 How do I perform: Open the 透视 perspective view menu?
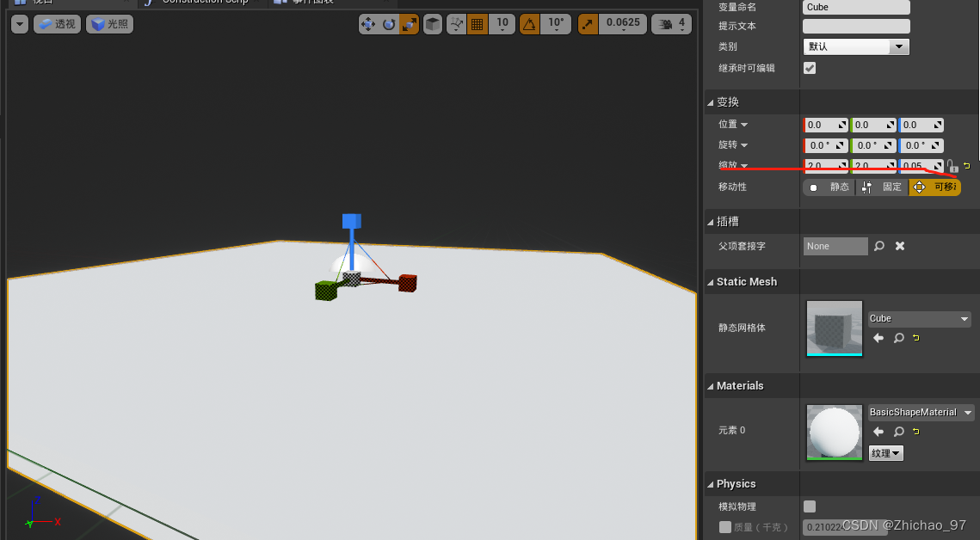[x=57, y=24]
